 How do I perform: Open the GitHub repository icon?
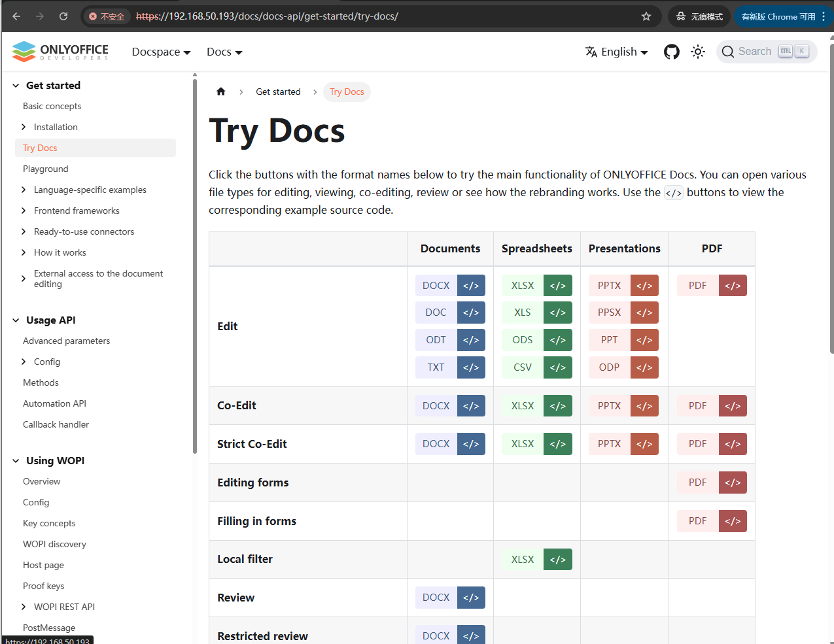point(672,52)
